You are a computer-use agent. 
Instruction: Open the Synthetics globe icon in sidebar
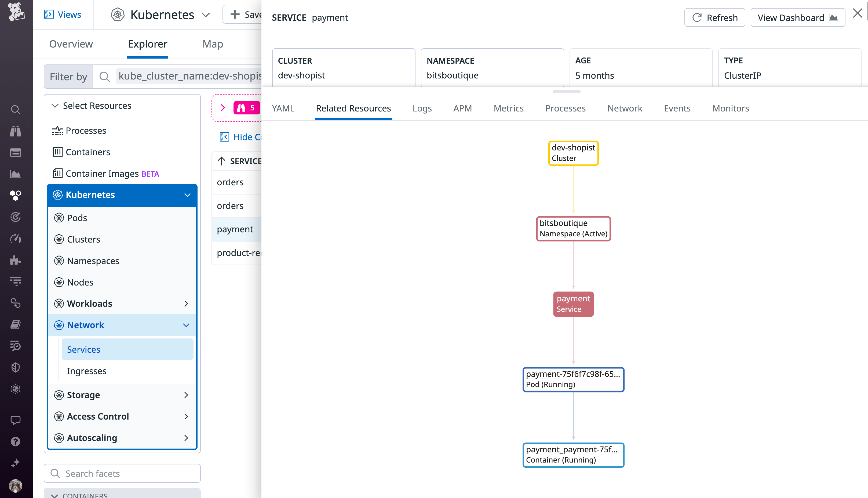(x=16, y=389)
